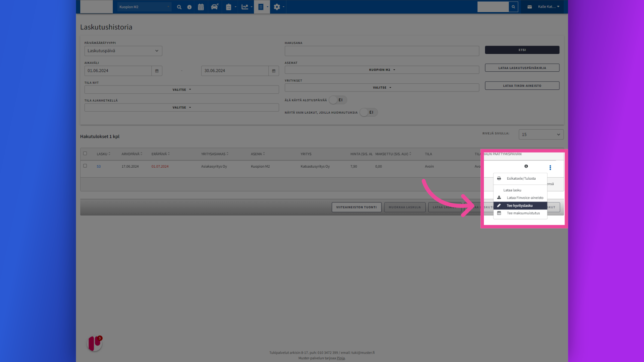Check the checkbox for invoice 53 row

pos(85,166)
